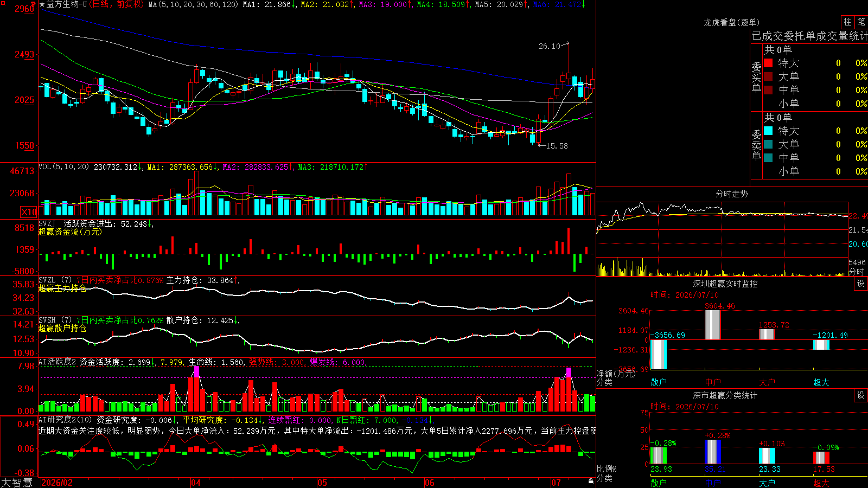This screenshot has width=868, height=488.
Task: Click 超大 category in 深市超赢分类统计
Action: coord(821,483)
